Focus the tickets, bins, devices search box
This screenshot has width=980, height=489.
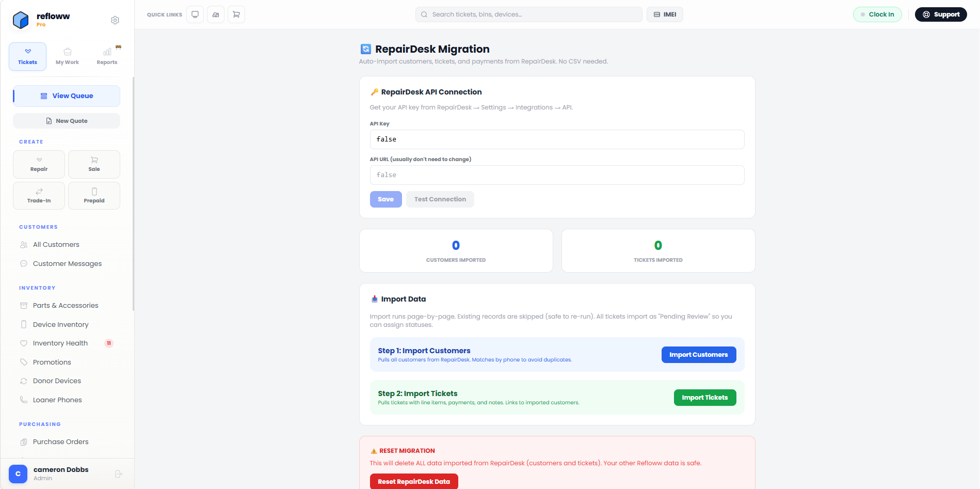click(529, 14)
